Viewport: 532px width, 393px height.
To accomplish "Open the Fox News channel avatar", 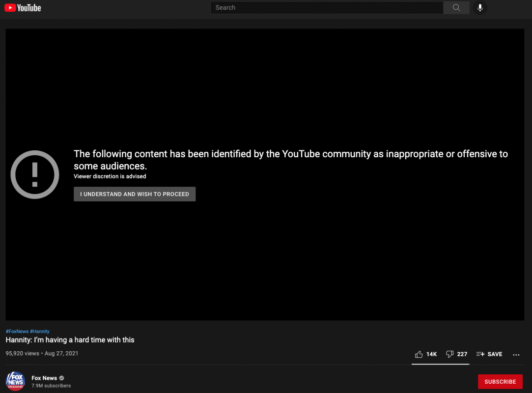I will tap(15, 381).
